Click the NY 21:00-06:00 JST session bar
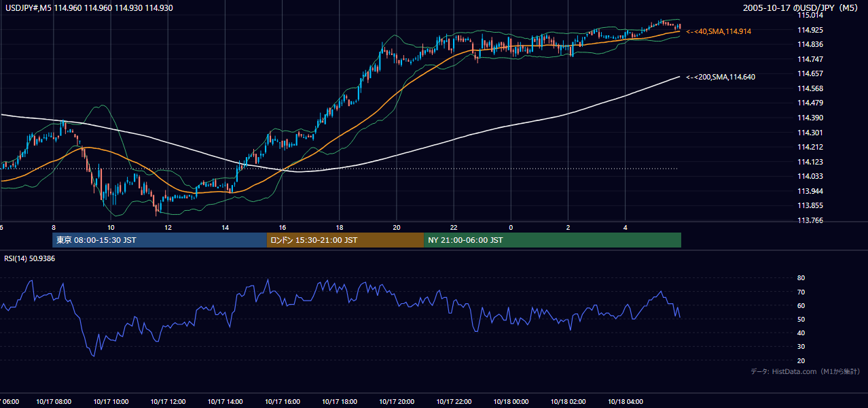868x408 pixels. tap(552, 240)
